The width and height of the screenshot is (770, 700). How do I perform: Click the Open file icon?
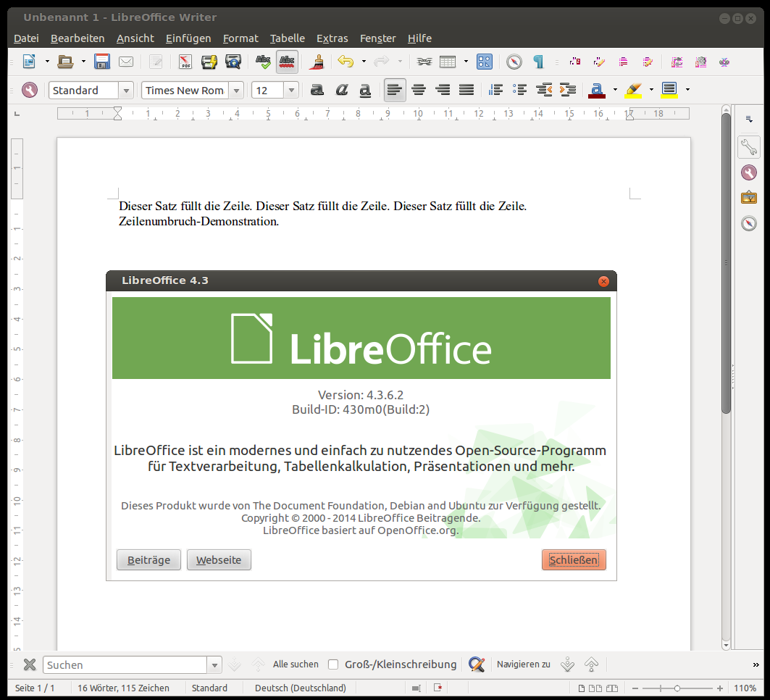point(64,62)
